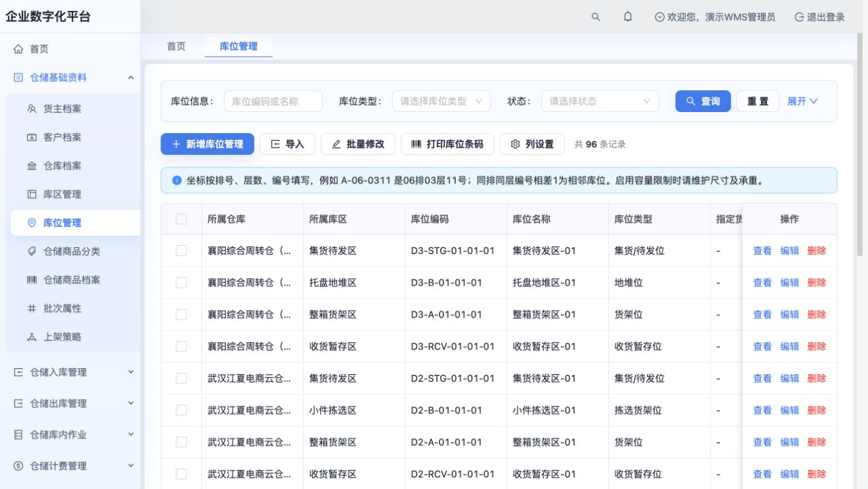Expand the 仓储出库管理 chevron
The image size is (868, 489).
[131, 404]
